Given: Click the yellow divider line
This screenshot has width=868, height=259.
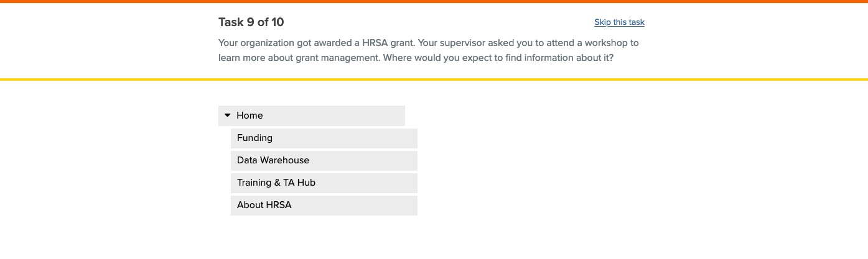Looking at the screenshot, I should point(434,80).
